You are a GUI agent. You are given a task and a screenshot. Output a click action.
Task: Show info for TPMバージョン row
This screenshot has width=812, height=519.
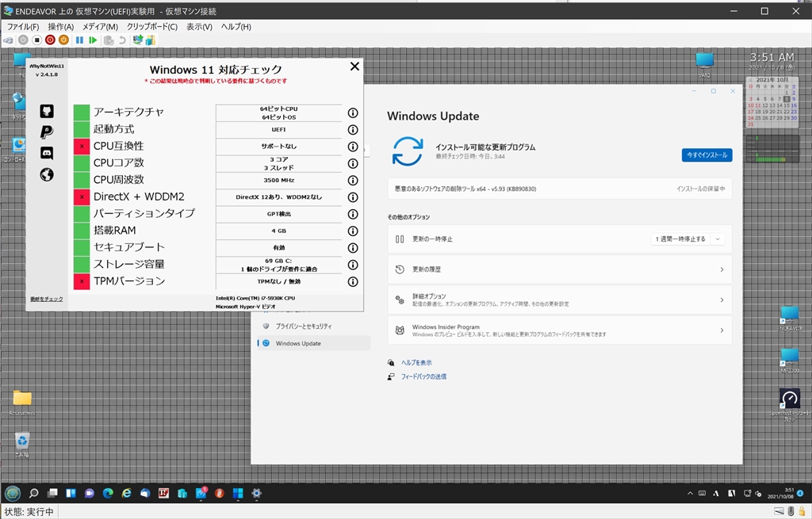tap(353, 282)
